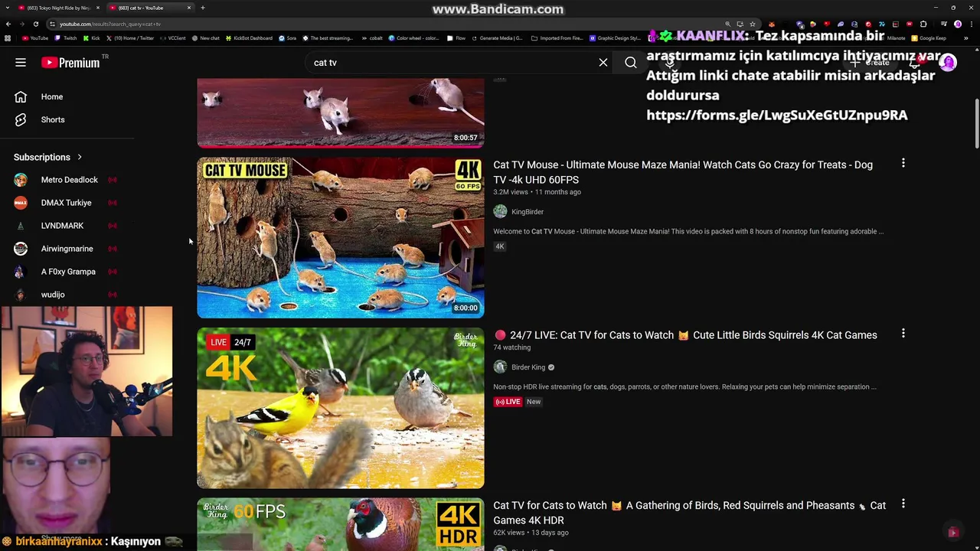Click the YouTube Premium logo
The width and height of the screenshot is (980, 551).
[x=70, y=63]
